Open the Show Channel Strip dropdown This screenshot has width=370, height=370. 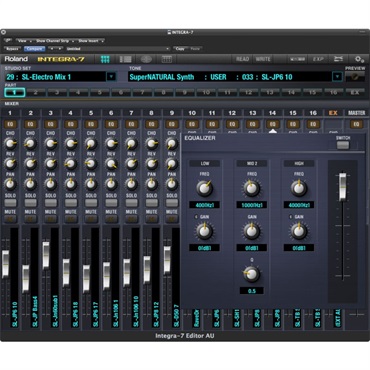pos(54,41)
